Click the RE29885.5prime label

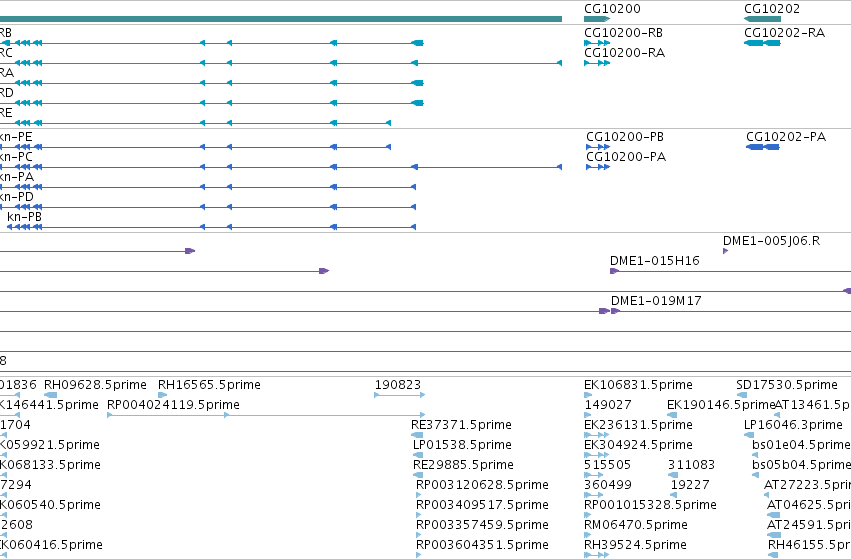(463, 466)
